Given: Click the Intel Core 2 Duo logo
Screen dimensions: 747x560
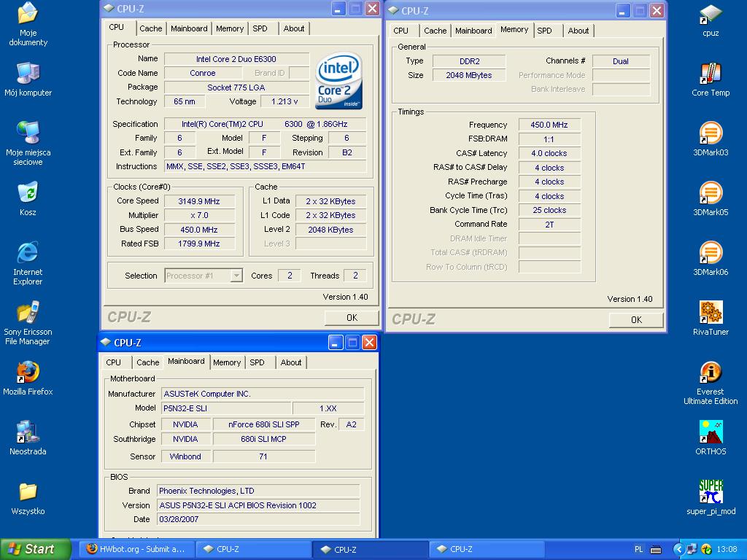Looking at the screenshot, I should pyautogui.click(x=339, y=80).
